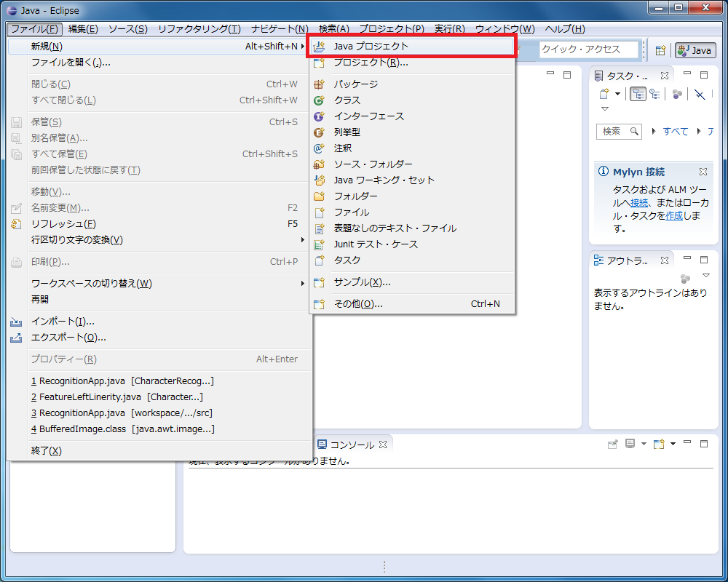Select the タスク view tab
728x582 pixels.
click(627, 76)
